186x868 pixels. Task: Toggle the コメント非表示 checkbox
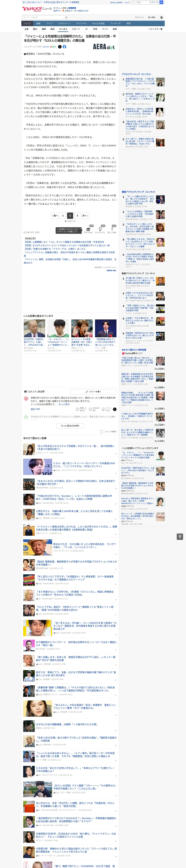coord(102,432)
